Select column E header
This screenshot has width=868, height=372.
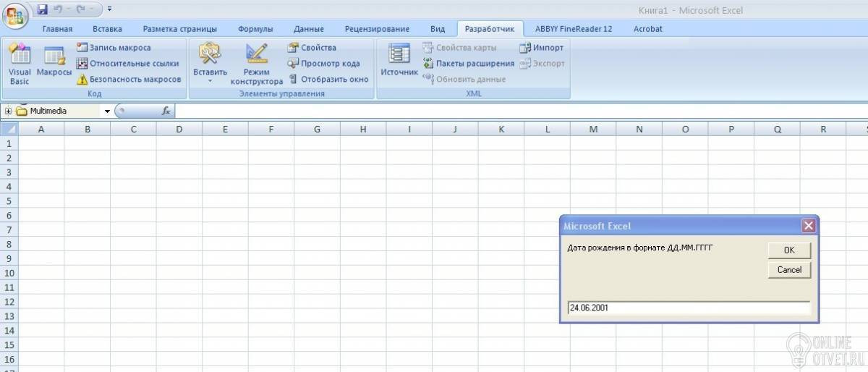[x=225, y=129]
